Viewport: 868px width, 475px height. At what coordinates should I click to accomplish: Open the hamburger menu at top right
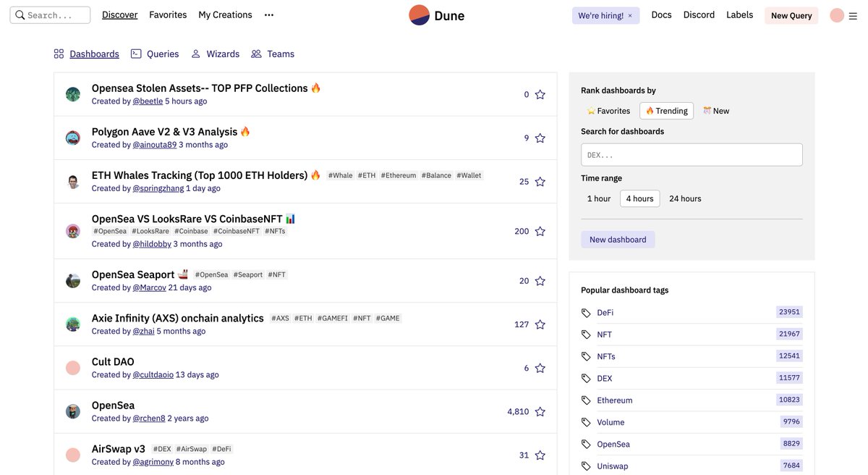click(x=852, y=14)
